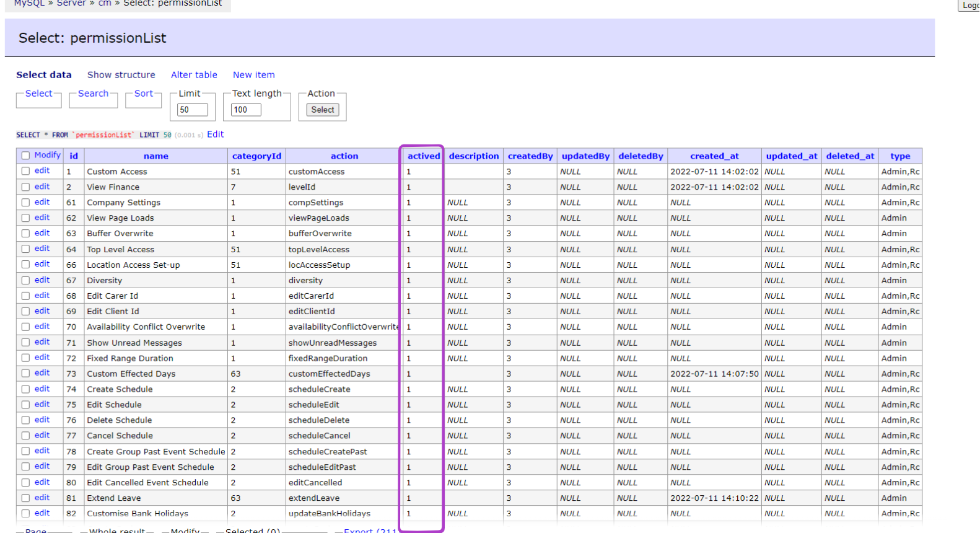The height and width of the screenshot is (533, 980).
Task: Click the Modify column header link
Action: point(48,155)
